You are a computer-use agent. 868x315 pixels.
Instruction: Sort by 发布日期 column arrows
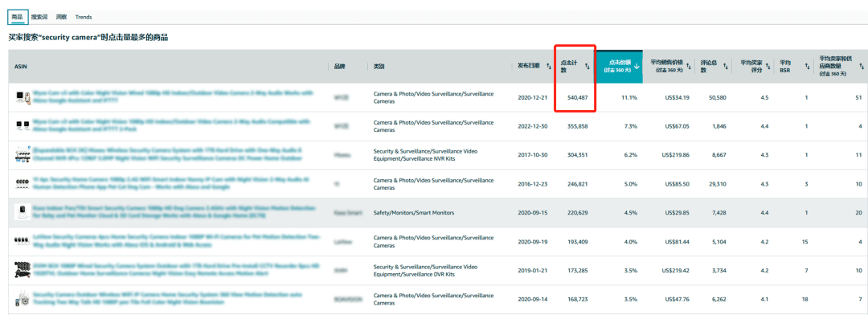click(549, 67)
